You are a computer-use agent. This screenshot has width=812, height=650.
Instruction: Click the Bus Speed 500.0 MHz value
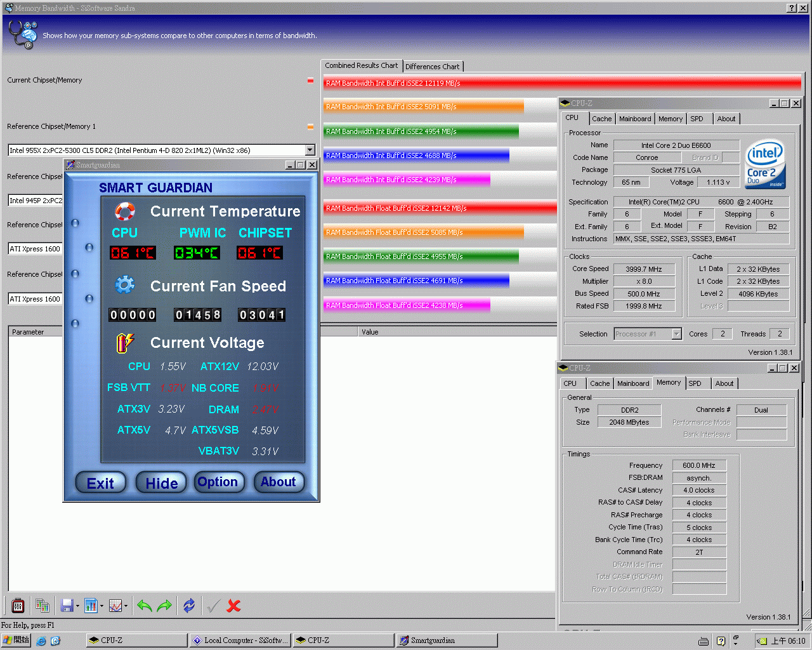point(643,294)
